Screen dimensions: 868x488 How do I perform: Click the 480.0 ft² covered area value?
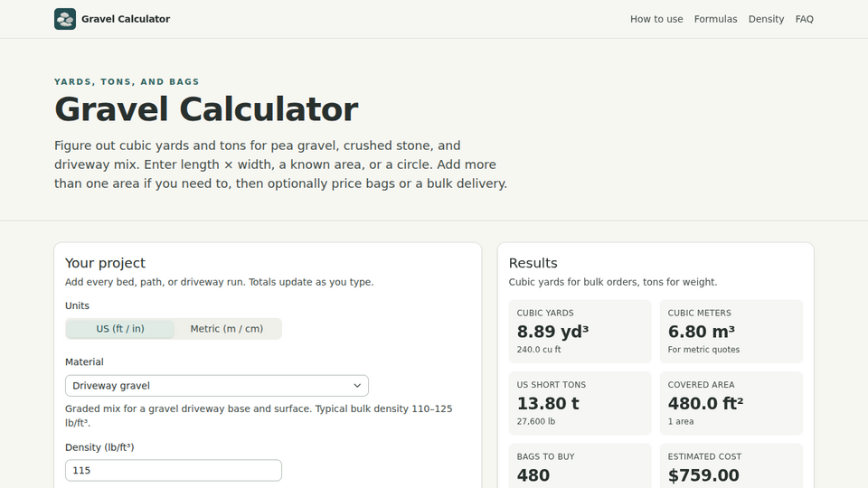pos(705,403)
